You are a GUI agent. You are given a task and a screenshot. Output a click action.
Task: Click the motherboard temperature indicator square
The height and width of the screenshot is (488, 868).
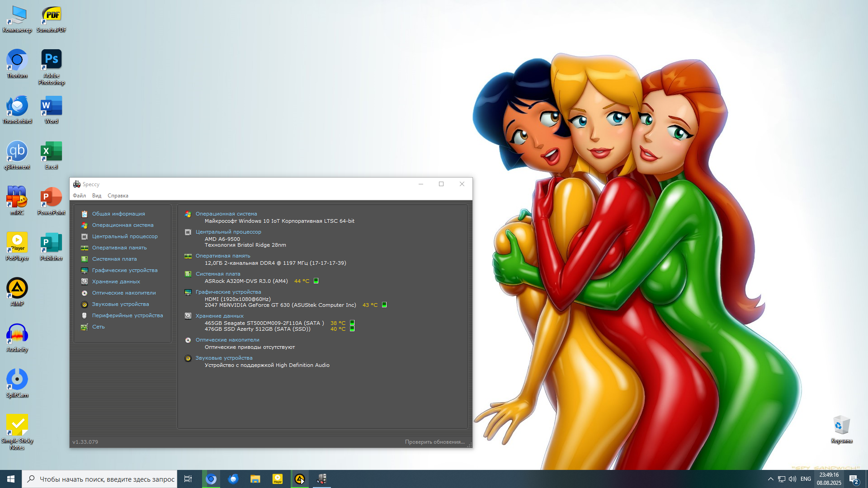coord(316,281)
